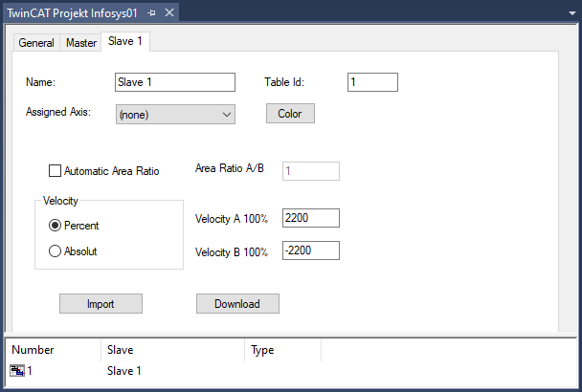Viewport: 582px width, 392px height.
Task: Click the Area Ratio A/B field
Action: [x=311, y=171]
